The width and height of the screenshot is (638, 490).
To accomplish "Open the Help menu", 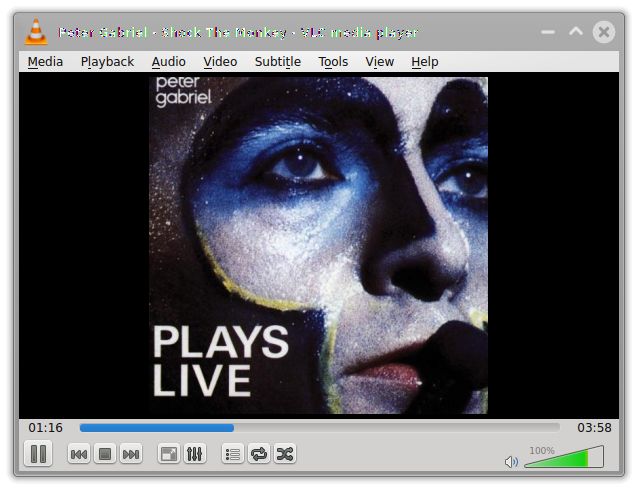I will [424, 62].
